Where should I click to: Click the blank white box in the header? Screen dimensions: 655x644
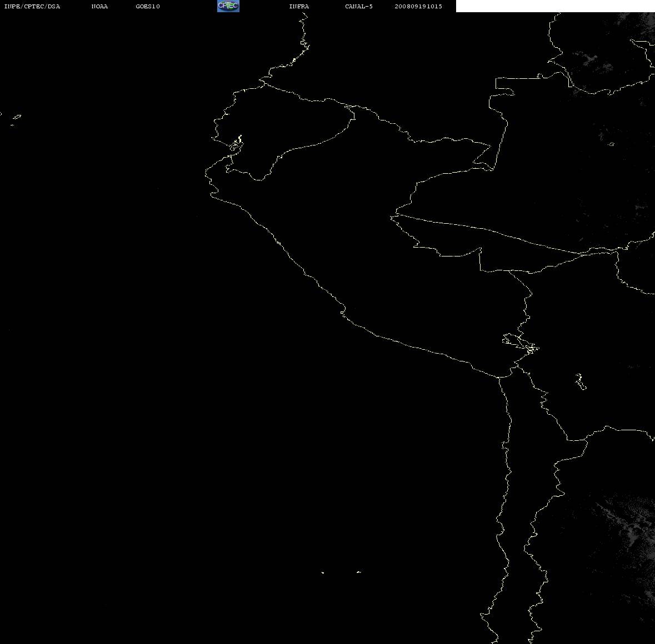pyautogui.click(x=555, y=6)
